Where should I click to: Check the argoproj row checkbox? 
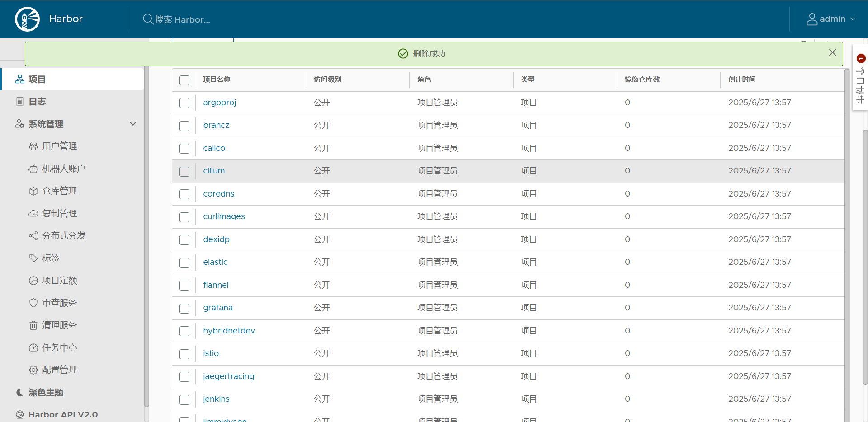click(184, 103)
